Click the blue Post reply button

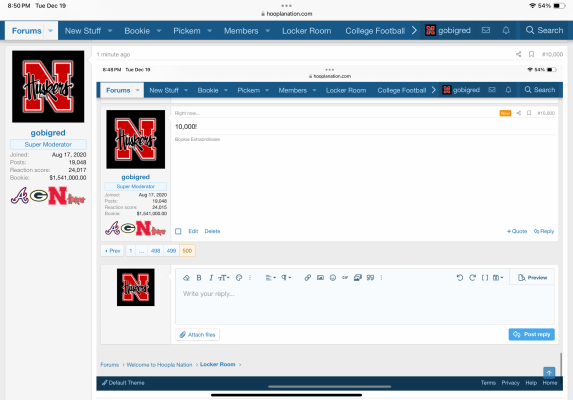[531, 334]
